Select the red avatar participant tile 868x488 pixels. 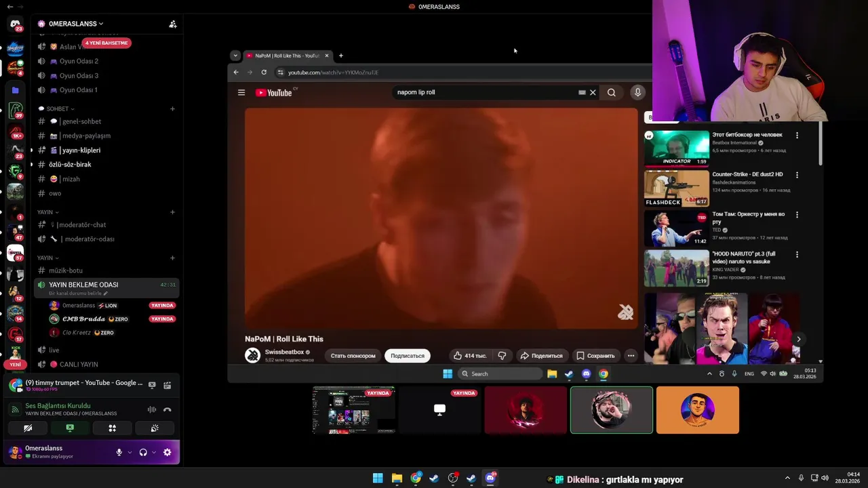(x=526, y=410)
